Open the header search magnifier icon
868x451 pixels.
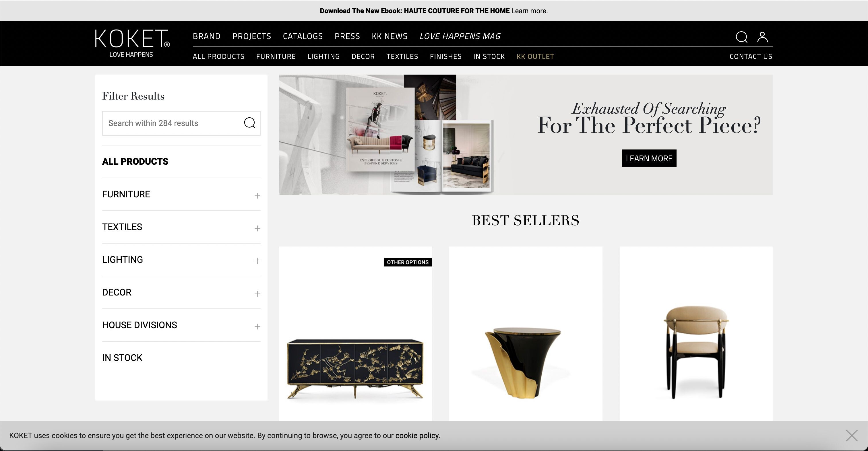click(741, 37)
